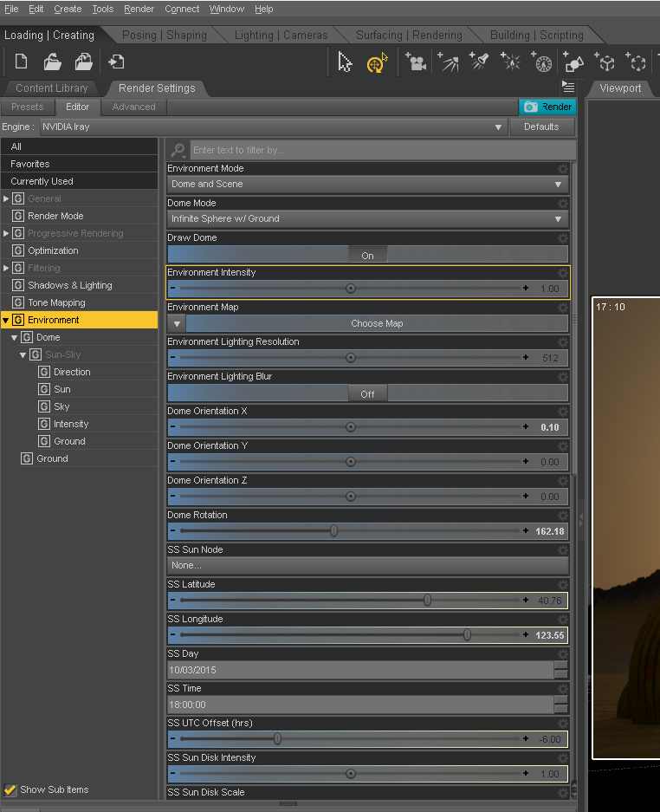
Task: Select the arrow Node Selection tool
Action: pyautogui.click(x=345, y=62)
